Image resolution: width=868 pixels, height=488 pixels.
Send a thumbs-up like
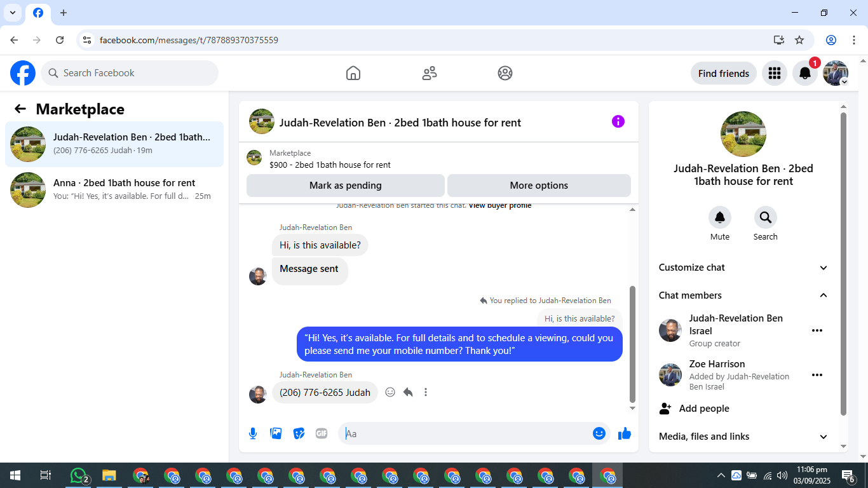click(x=625, y=433)
